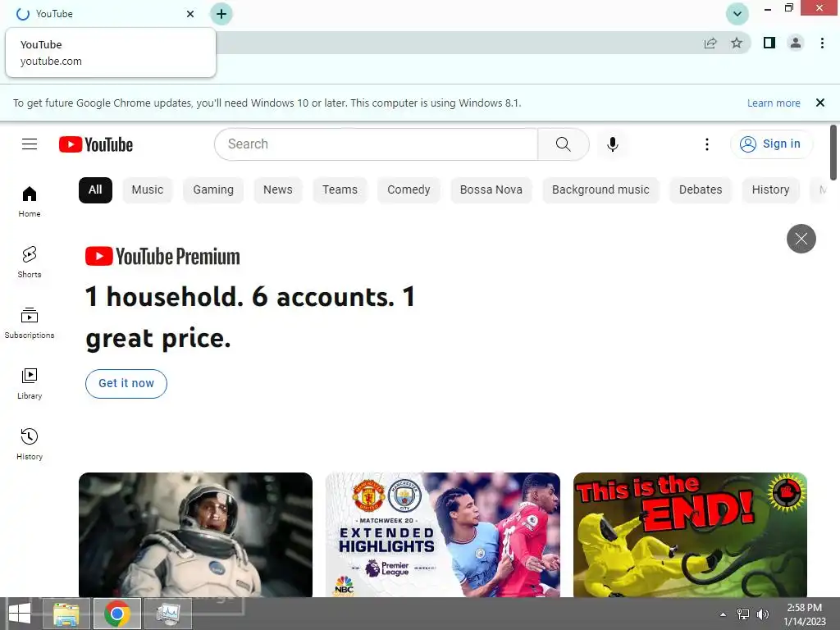Focus the YouTube Search field
840x630 pixels.
tap(376, 144)
